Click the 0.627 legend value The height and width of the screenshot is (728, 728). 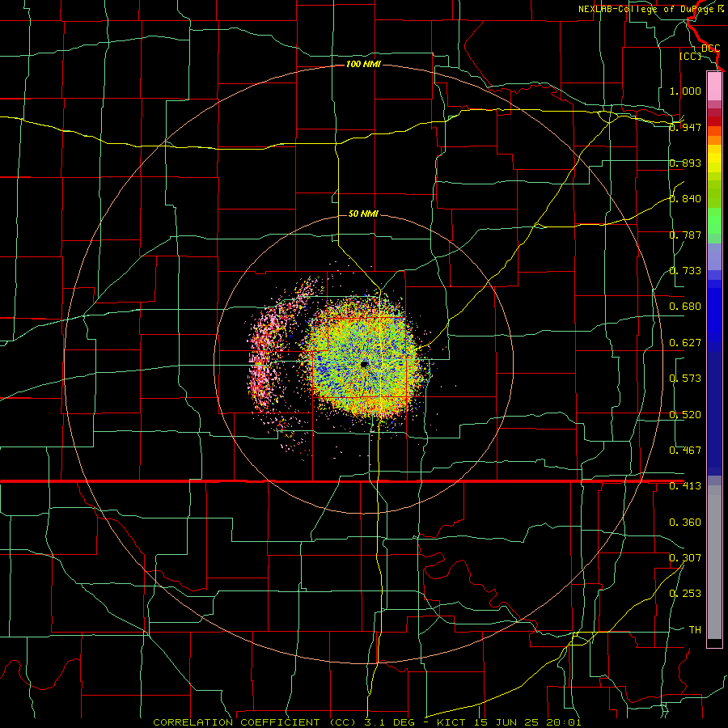[x=685, y=343]
